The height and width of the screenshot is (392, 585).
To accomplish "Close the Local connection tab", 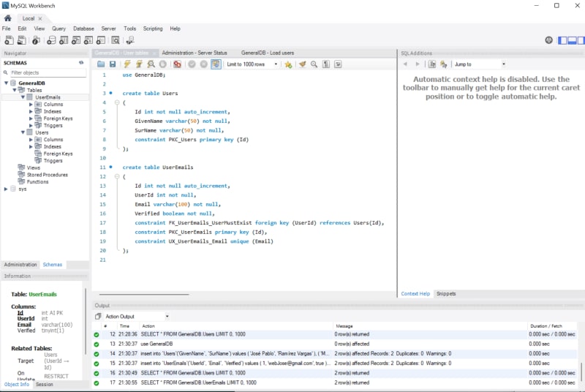I will 40,18.
